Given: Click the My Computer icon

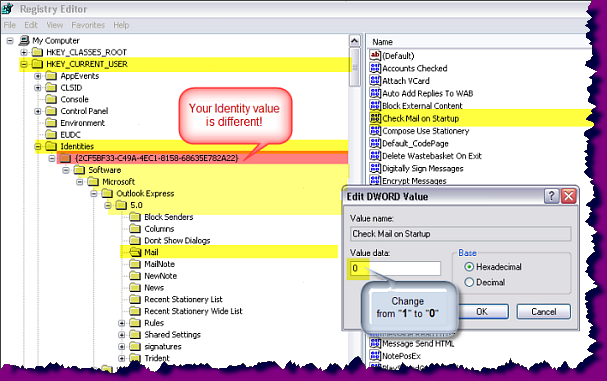Looking at the screenshot, I should coord(24,40).
